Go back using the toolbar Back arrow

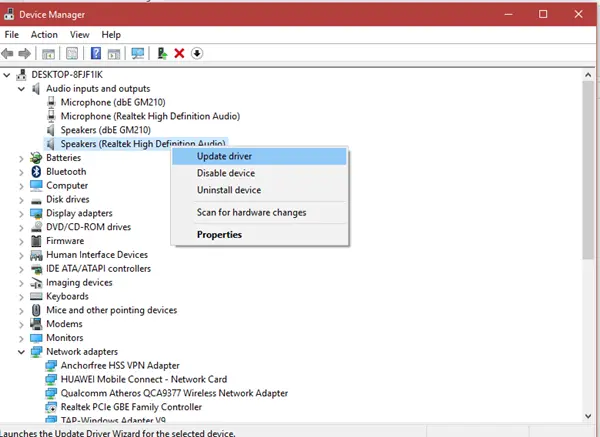pyautogui.click(x=7, y=54)
